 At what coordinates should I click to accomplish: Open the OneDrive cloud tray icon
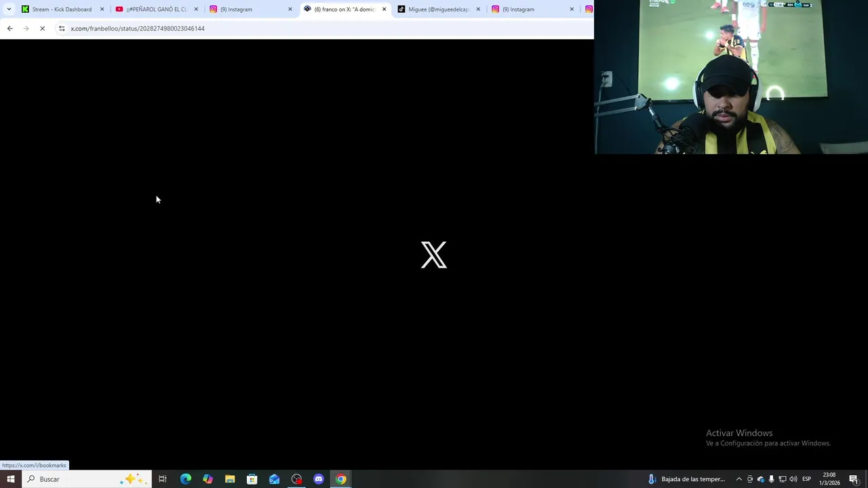(761, 479)
